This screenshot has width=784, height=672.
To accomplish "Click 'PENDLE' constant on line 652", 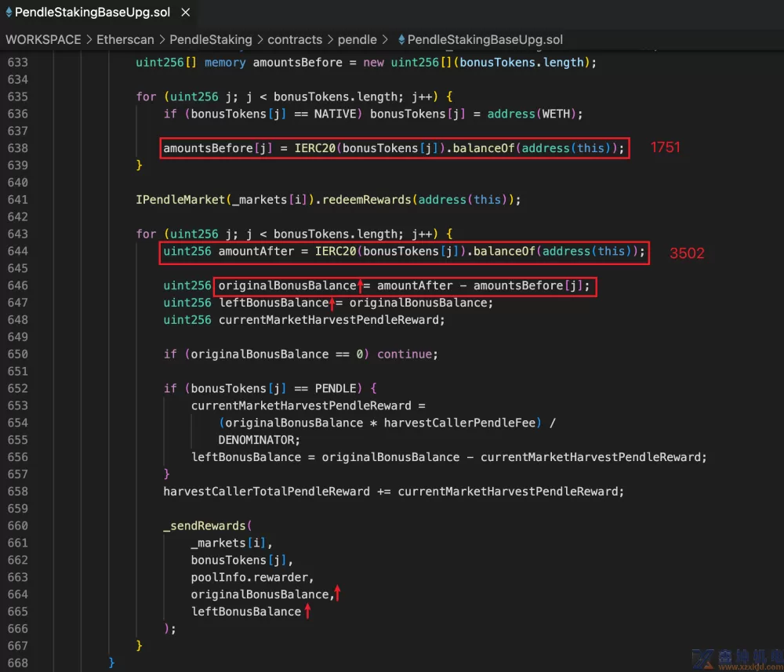I will pos(335,388).
